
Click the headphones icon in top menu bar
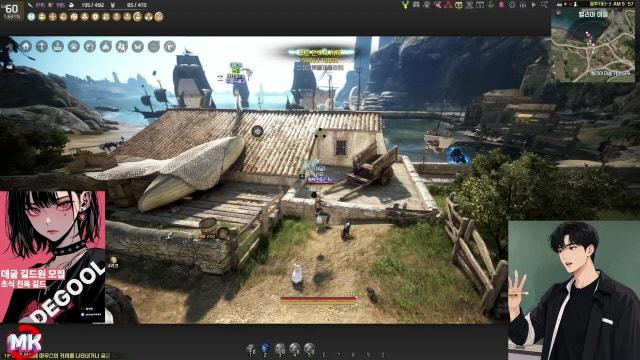coord(523,5)
